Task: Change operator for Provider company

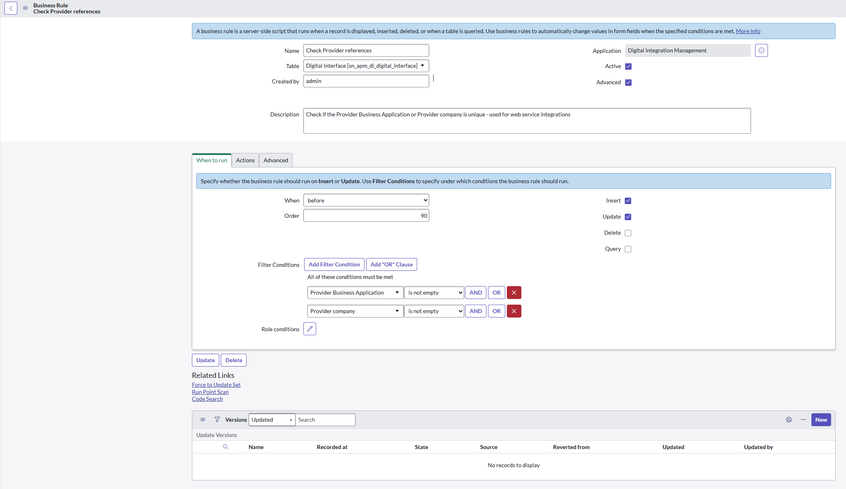Action: [x=434, y=311]
